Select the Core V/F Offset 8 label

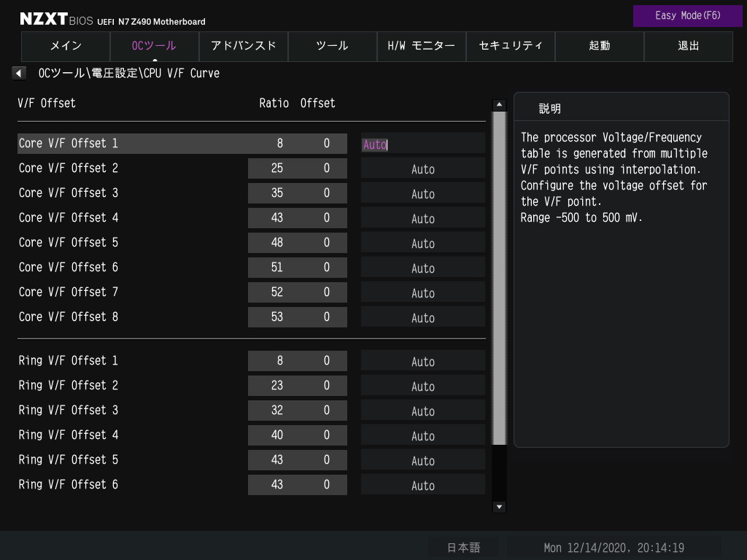click(x=68, y=316)
